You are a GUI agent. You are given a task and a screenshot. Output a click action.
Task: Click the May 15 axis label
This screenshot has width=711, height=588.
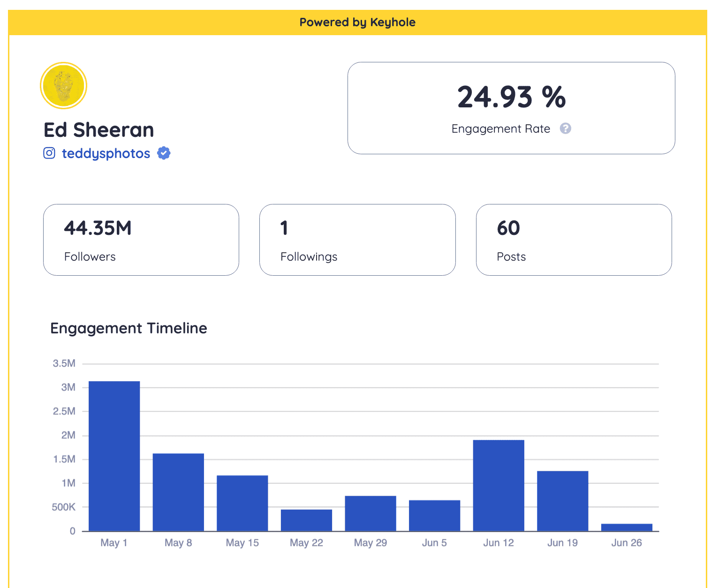(242, 543)
